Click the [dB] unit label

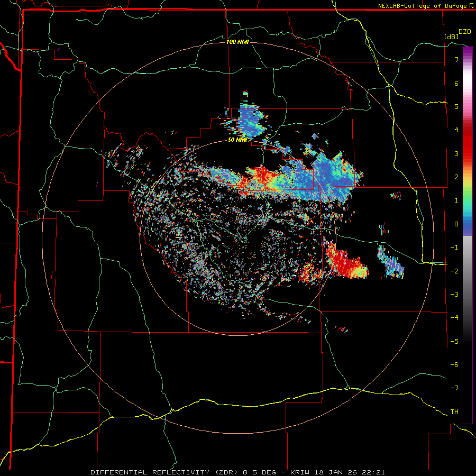tap(452, 36)
